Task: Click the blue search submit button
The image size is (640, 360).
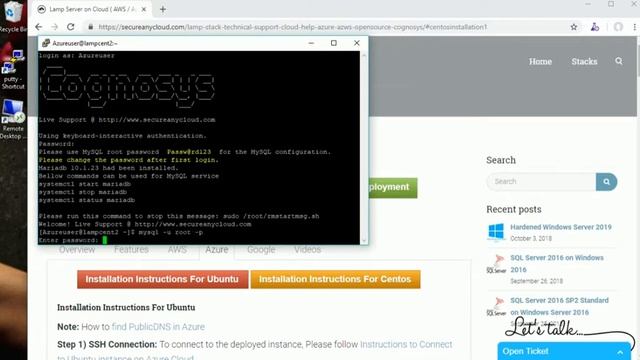Action: [x=607, y=182]
